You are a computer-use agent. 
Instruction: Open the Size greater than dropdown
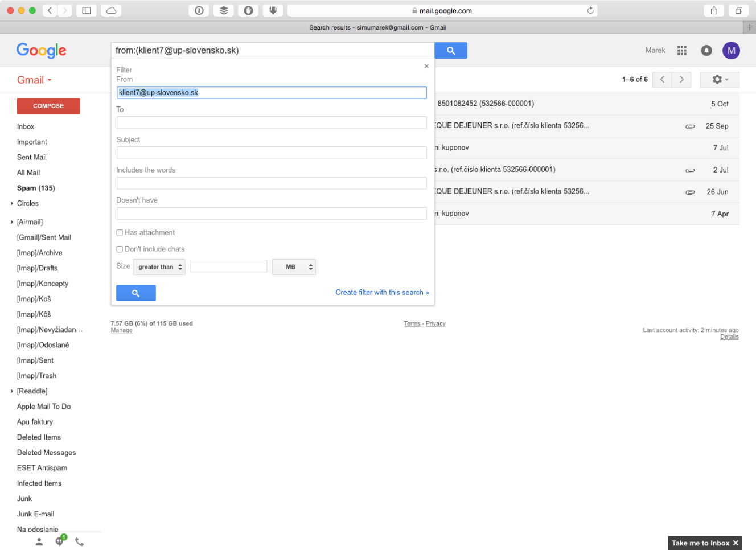(x=159, y=267)
